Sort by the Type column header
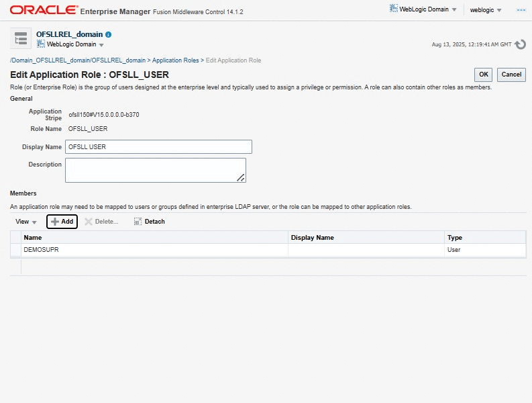This screenshot has height=403, width=532. click(x=485, y=238)
